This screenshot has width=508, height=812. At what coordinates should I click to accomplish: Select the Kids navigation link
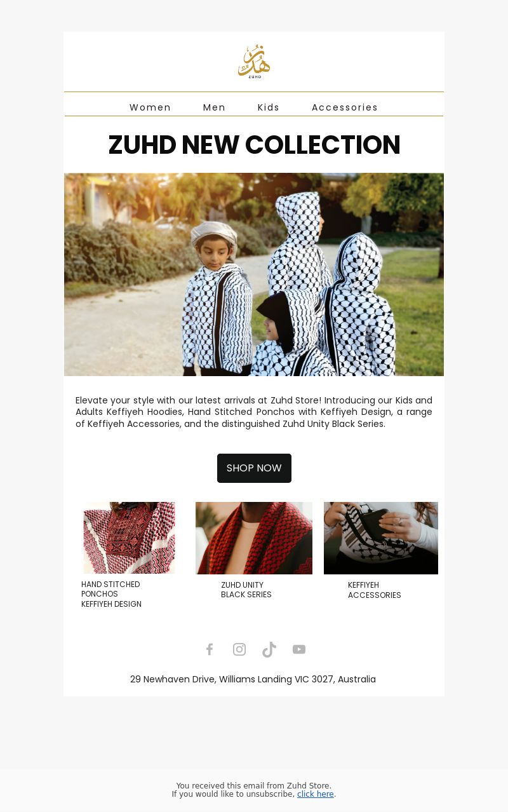point(269,107)
